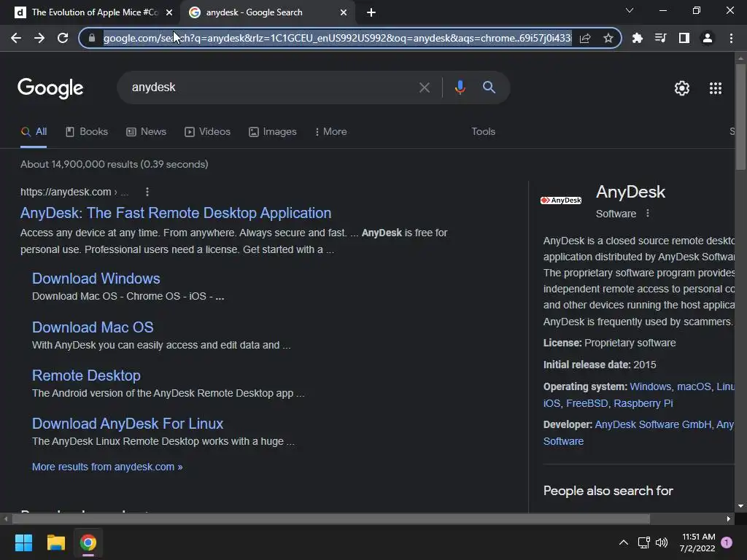Open AnyDesk: The Fast Remote Desktop Application
747x560 pixels.
[176, 213]
